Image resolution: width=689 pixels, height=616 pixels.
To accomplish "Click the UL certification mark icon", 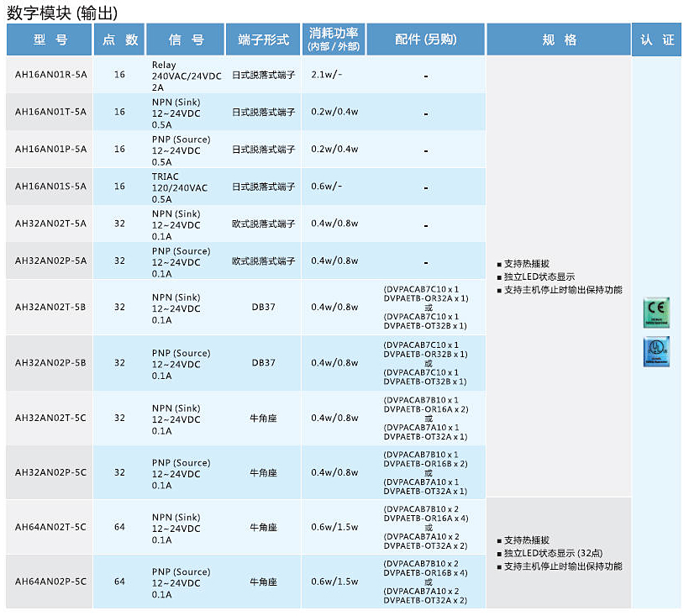I will (656, 351).
